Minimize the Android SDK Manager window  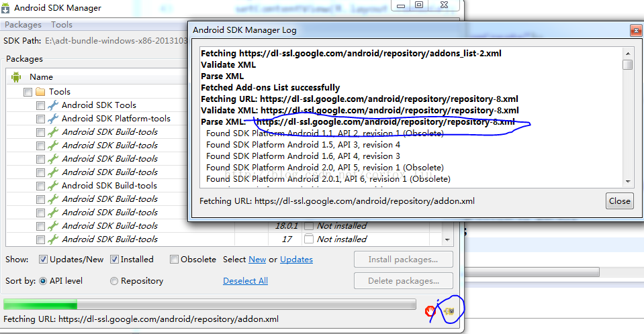401,5
